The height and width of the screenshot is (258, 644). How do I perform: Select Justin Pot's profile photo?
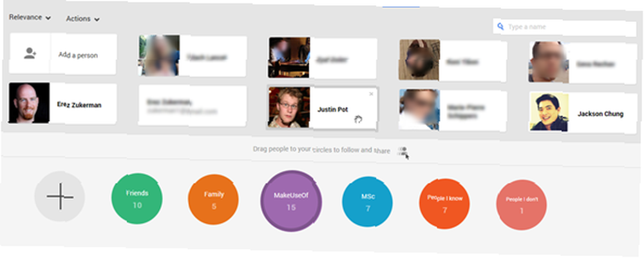(289, 107)
